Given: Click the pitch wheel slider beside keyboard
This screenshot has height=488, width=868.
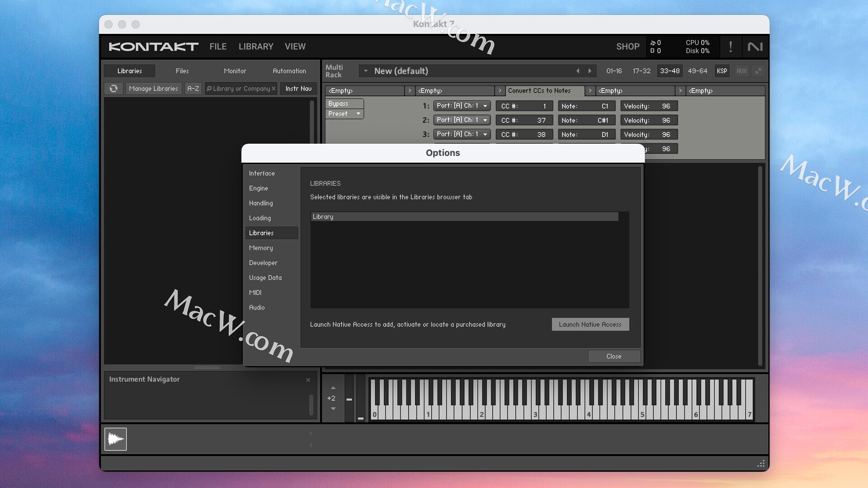Looking at the screenshot, I should coord(349,399).
